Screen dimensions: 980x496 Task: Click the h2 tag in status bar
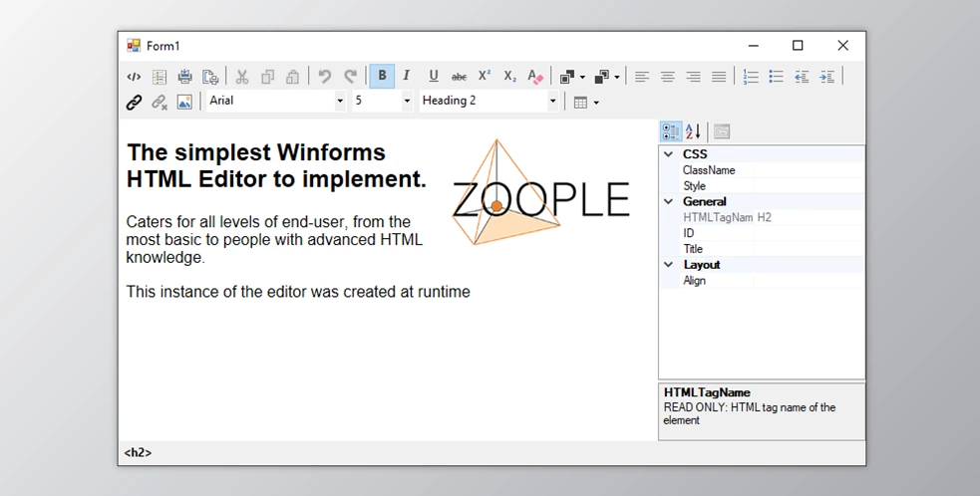click(138, 453)
